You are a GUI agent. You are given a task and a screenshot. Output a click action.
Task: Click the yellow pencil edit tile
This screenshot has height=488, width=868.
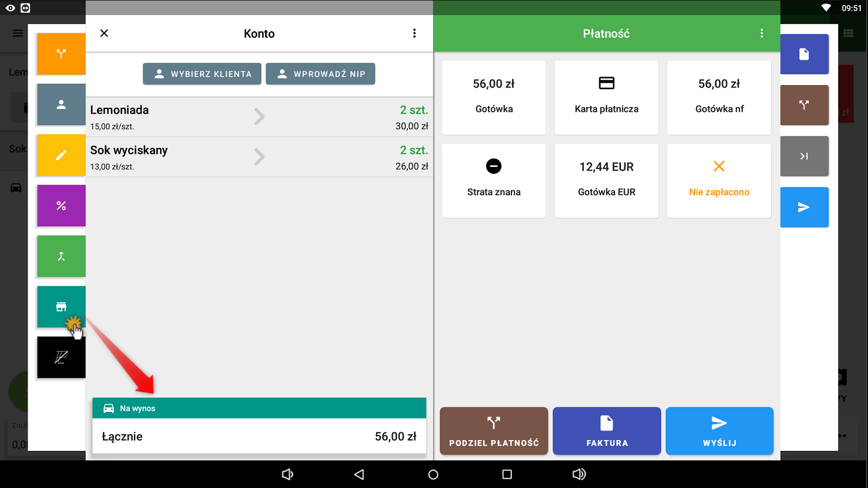61,155
